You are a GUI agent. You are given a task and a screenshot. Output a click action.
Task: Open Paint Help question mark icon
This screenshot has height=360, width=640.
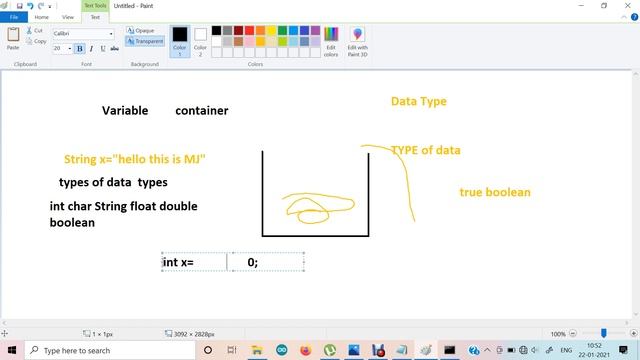coord(634,17)
